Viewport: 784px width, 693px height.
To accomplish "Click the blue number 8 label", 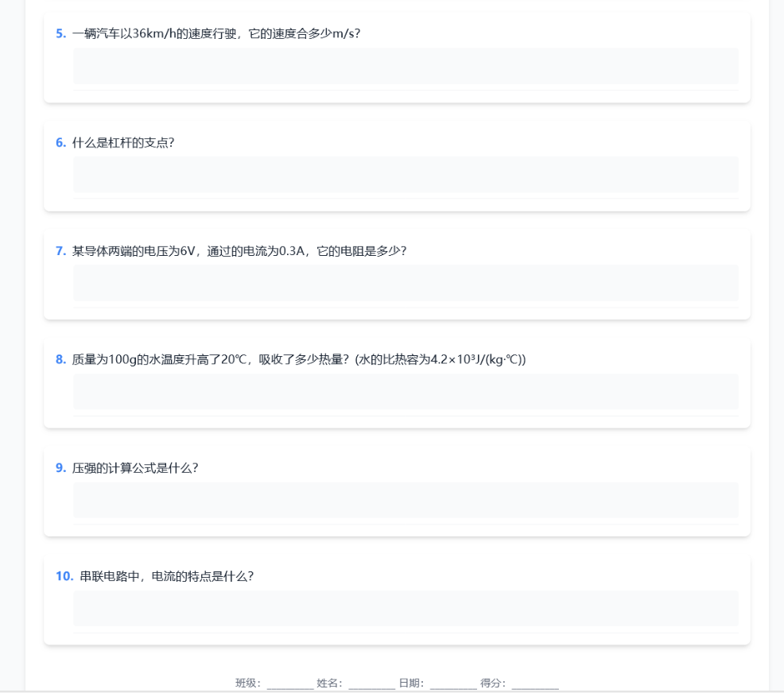I will pos(60,359).
